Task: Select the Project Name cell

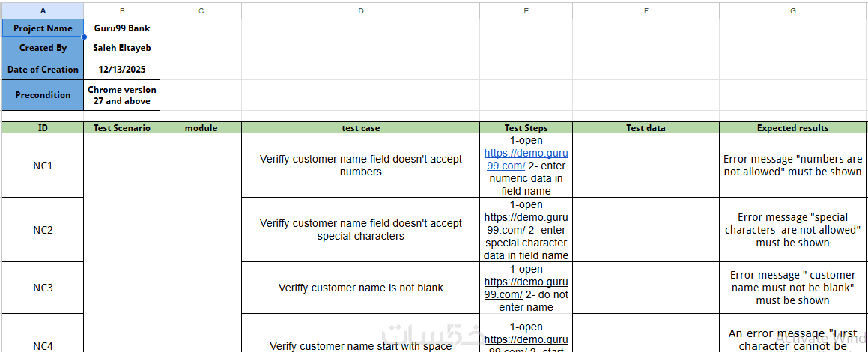Action: click(x=43, y=28)
